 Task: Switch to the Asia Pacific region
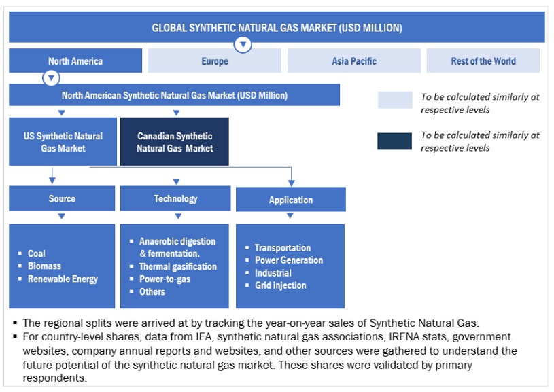353,61
